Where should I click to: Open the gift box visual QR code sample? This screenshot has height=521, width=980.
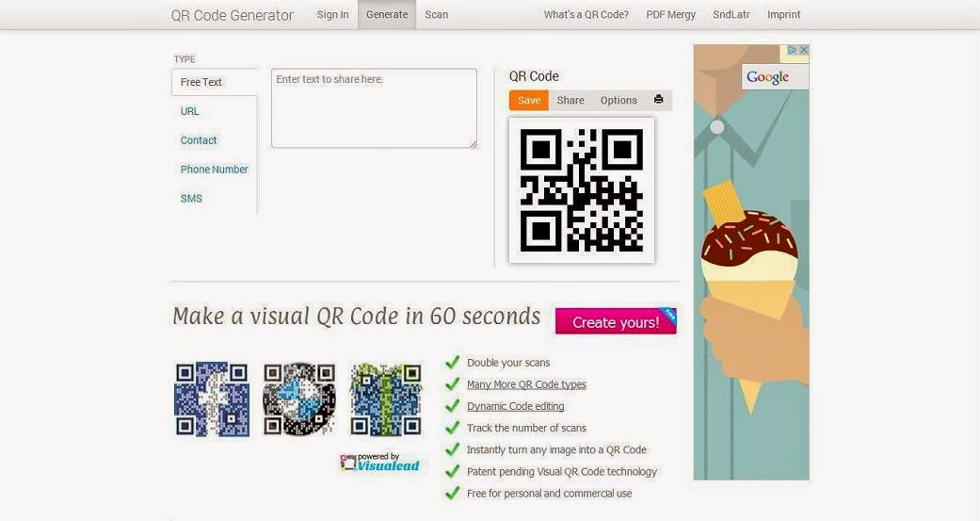(386, 399)
